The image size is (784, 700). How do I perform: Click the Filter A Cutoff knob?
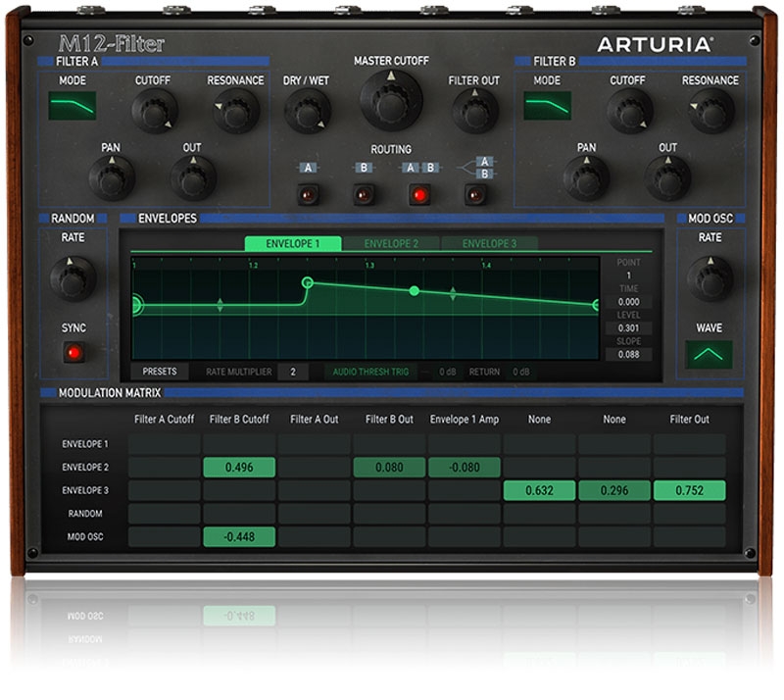[x=155, y=112]
